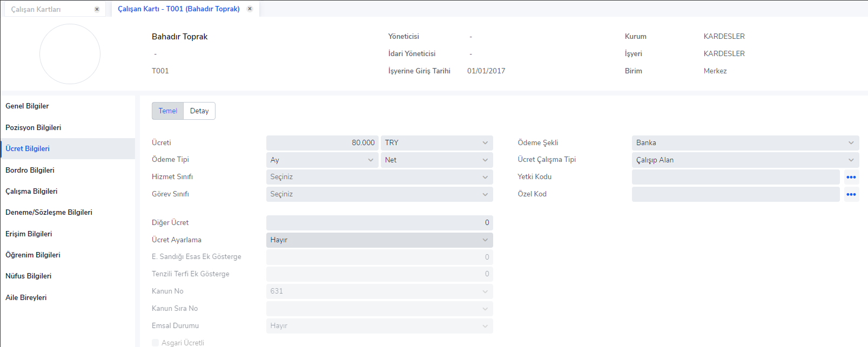Click the employee profile photo circle
This screenshot has height=347, width=868.
(70, 54)
